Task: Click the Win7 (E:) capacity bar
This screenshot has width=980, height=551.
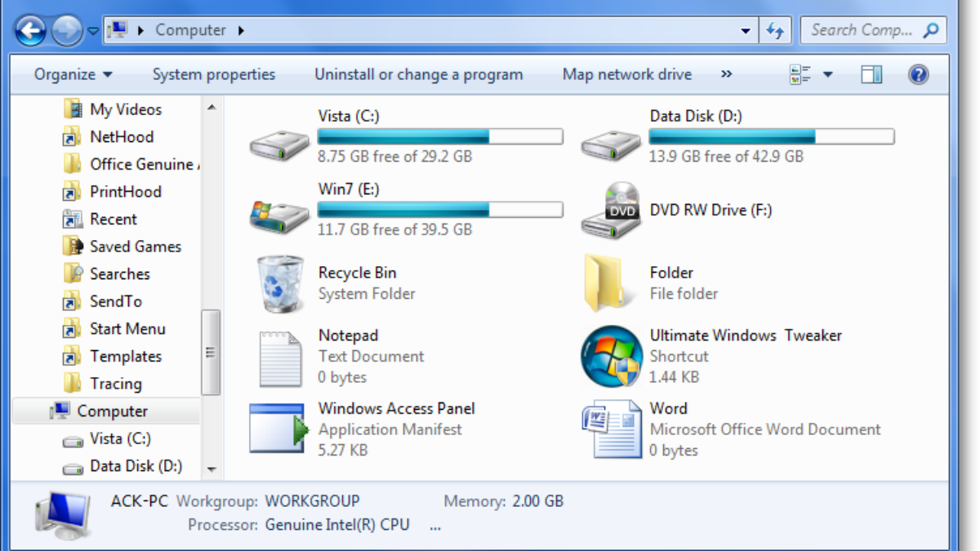Action: [440, 210]
